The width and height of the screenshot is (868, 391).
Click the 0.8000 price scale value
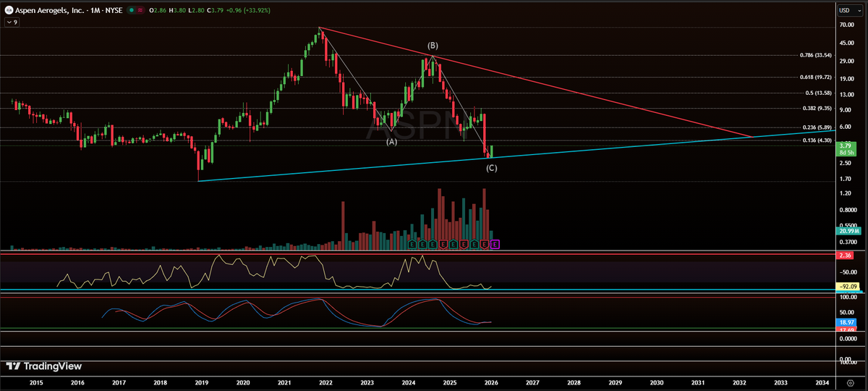[848, 210]
